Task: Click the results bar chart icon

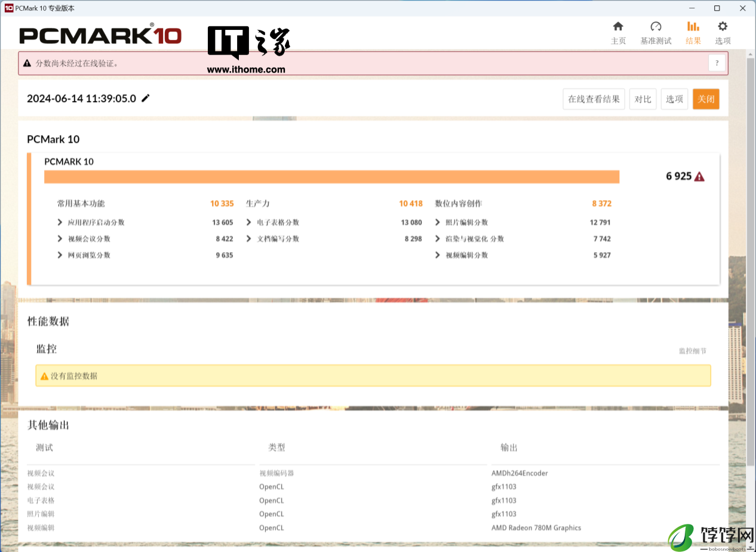Action: click(x=693, y=26)
